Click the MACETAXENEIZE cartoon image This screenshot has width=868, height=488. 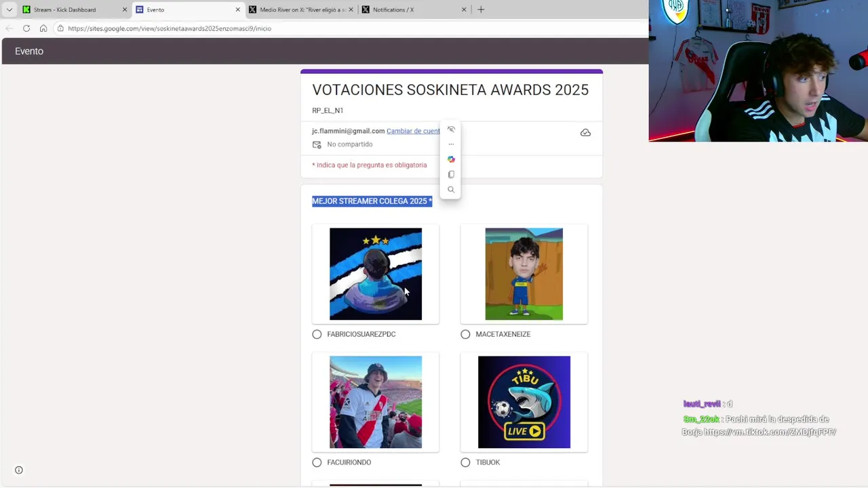click(x=524, y=274)
